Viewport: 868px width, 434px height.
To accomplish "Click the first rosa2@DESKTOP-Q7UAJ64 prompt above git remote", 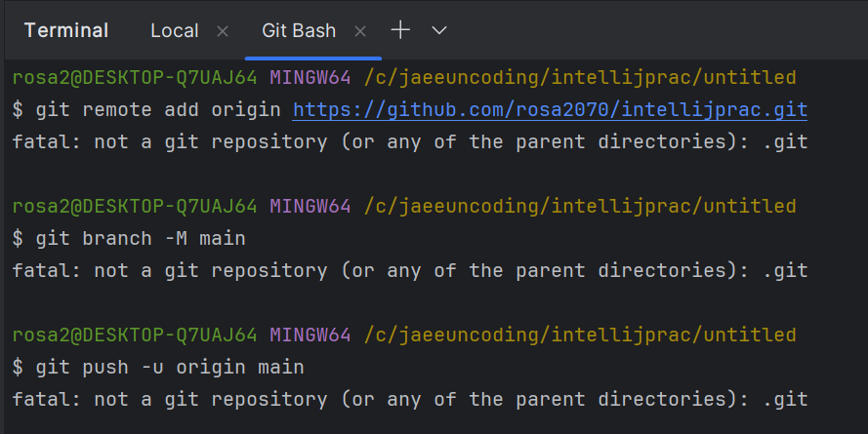I will (135, 77).
